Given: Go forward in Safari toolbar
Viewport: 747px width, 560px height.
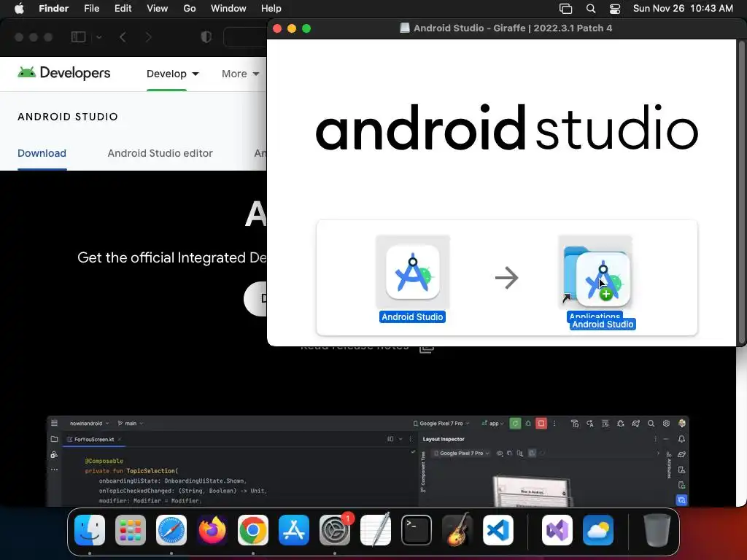Looking at the screenshot, I should tap(148, 36).
